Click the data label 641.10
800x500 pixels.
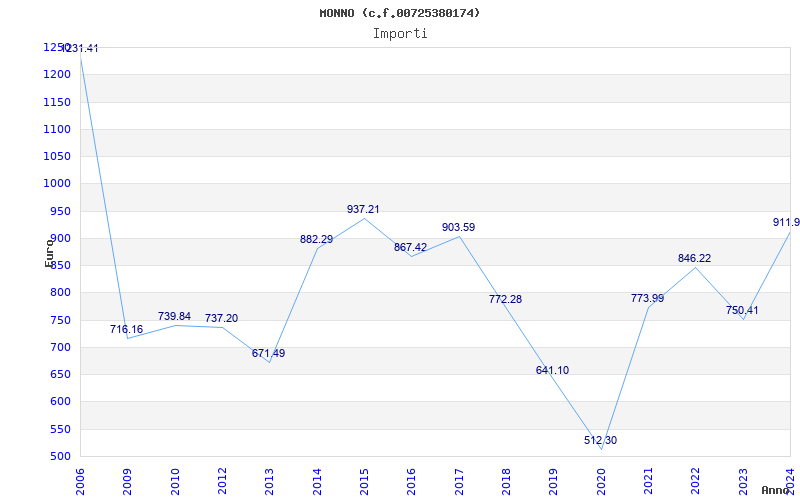click(553, 370)
